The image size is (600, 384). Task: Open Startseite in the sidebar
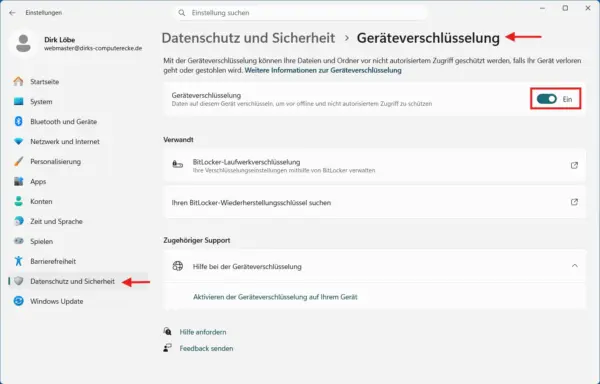78,81
